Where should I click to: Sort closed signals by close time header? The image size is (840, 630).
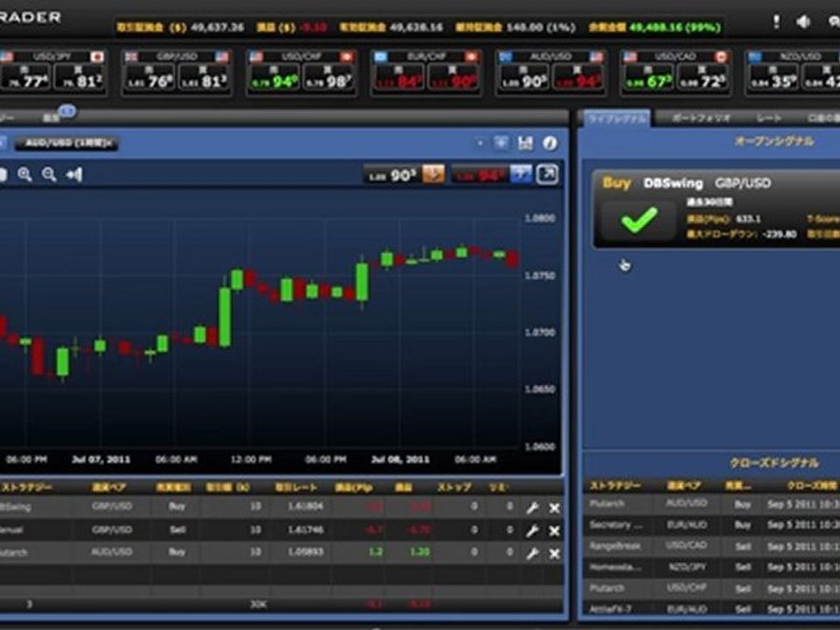[x=812, y=486]
